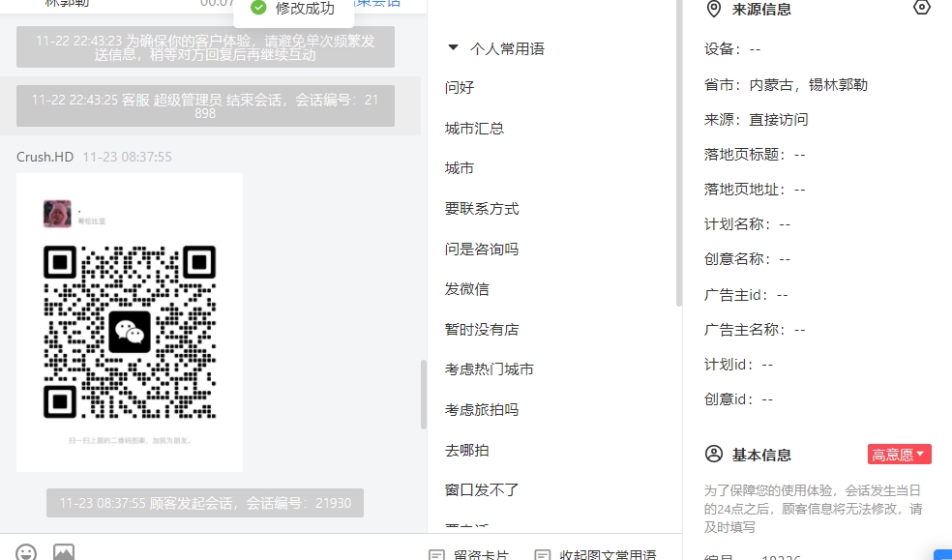The height and width of the screenshot is (560, 952).
Task: Click the 来源：直接访问 field
Action: tap(756, 120)
